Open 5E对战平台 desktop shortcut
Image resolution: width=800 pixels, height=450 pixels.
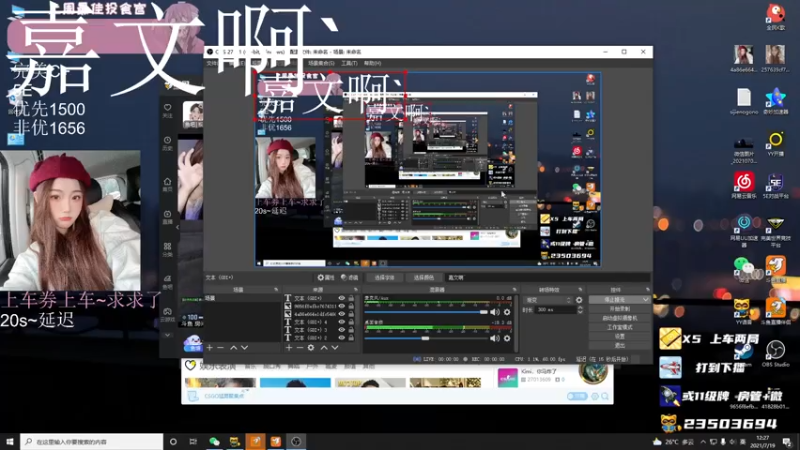[x=775, y=186]
